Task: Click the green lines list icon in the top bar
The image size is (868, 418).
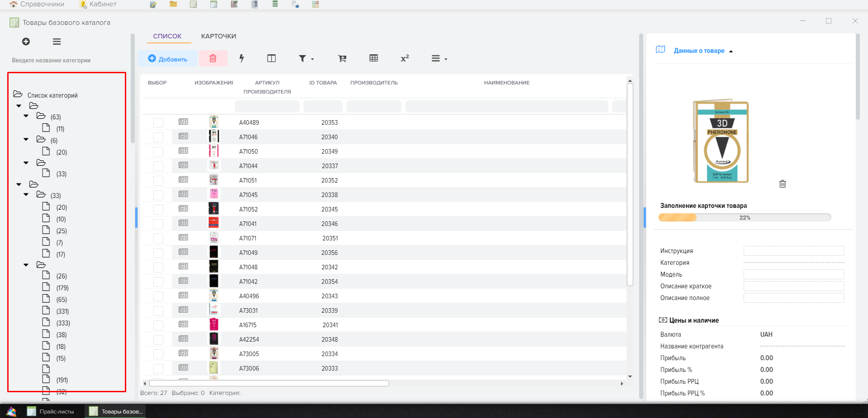Action: pyautogui.click(x=275, y=4)
